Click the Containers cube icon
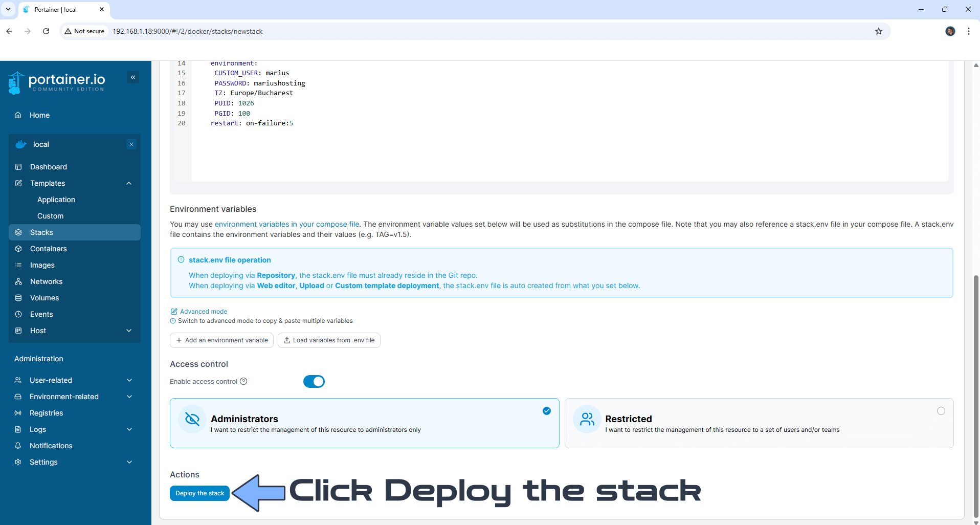 click(x=18, y=249)
